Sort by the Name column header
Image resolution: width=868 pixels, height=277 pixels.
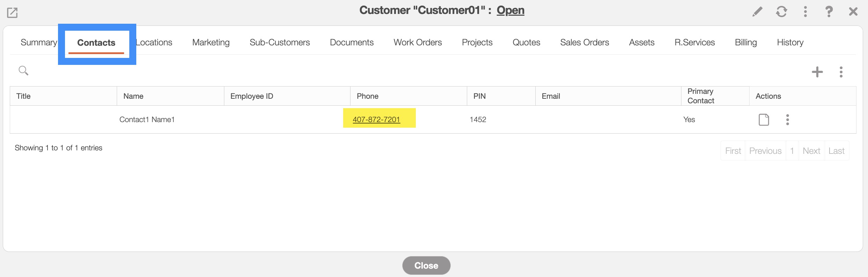(133, 96)
